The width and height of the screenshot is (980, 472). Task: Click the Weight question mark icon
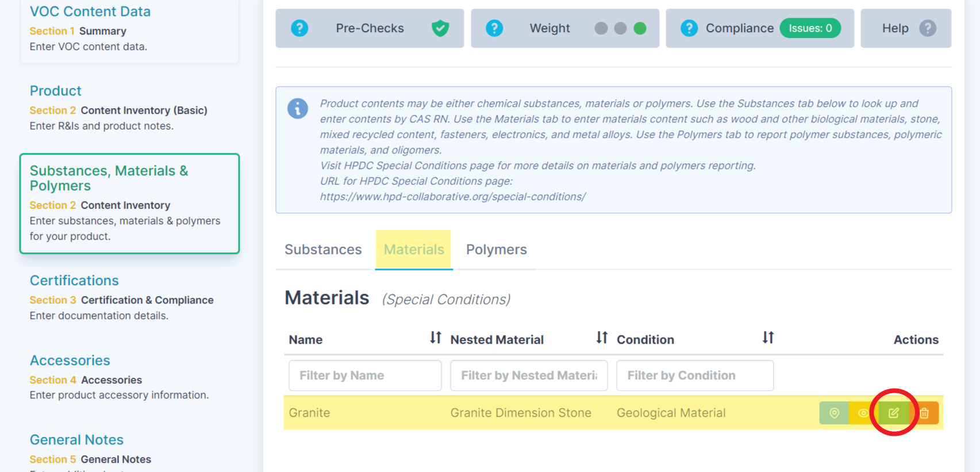[494, 28]
